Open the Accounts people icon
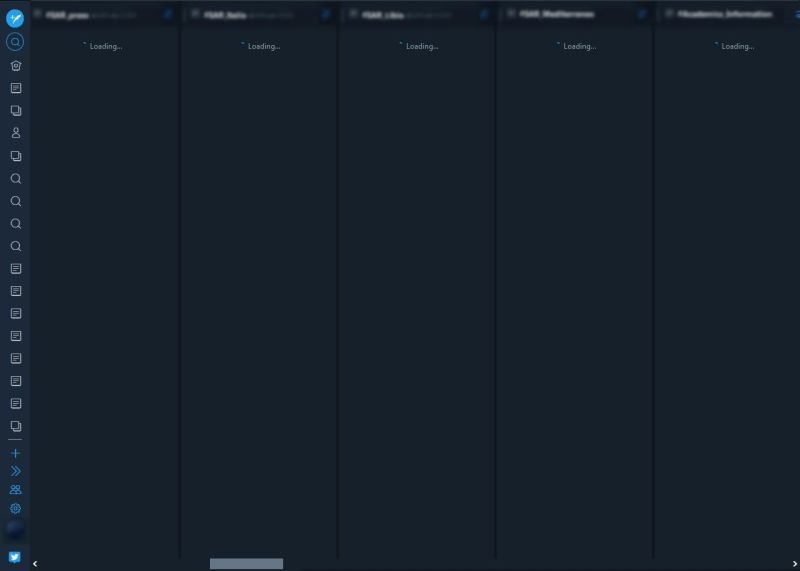The image size is (800, 571). pos(15,489)
